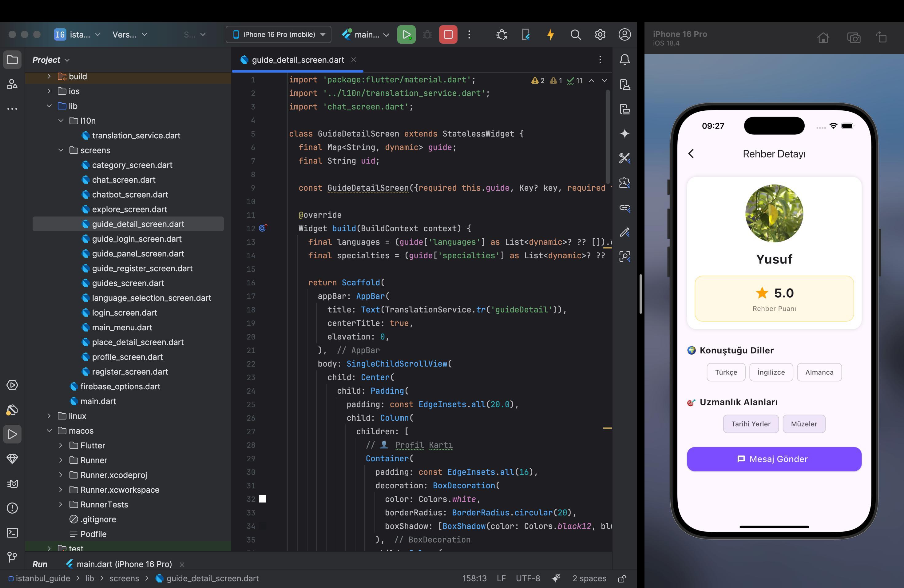Open chat_screen.dart in project tree
This screenshot has width=904, height=588.
pos(123,180)
